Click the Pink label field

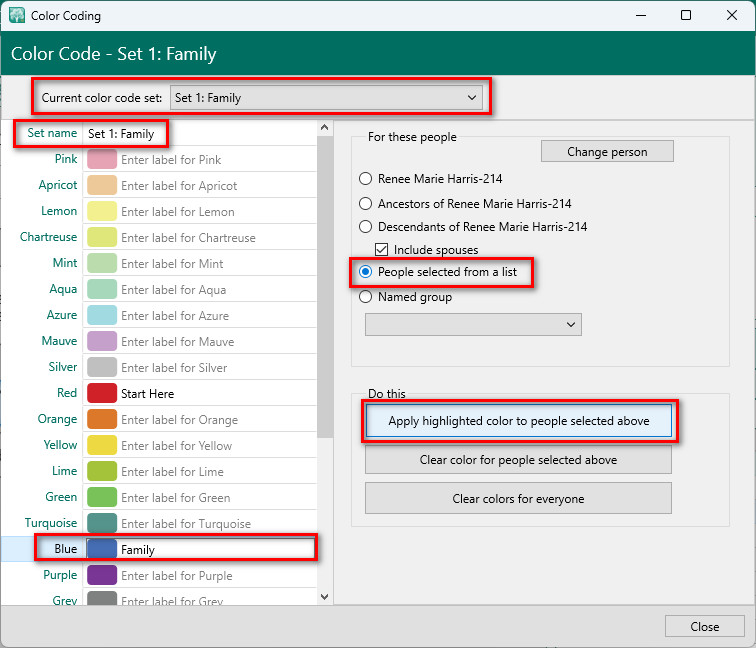click(217, 160)
